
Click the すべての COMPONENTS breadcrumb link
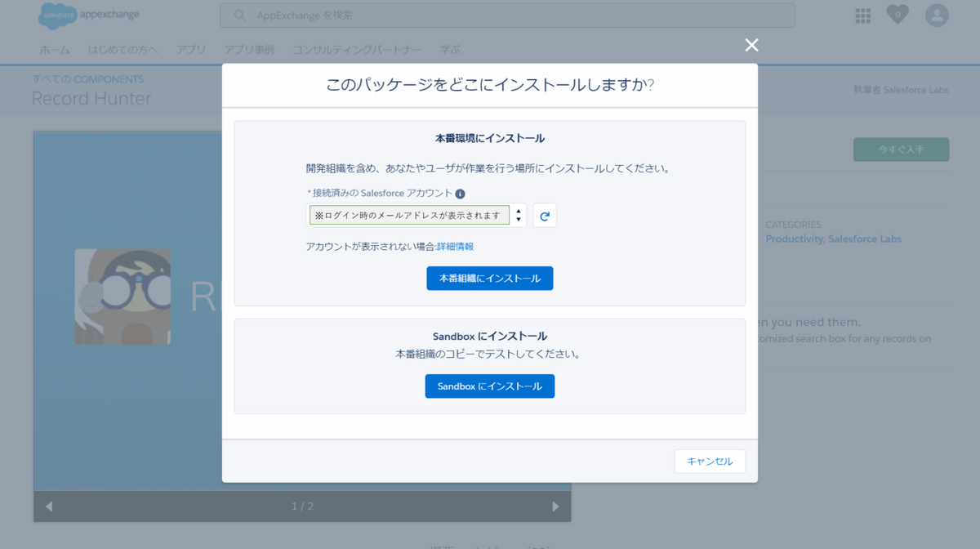point(87,79)
